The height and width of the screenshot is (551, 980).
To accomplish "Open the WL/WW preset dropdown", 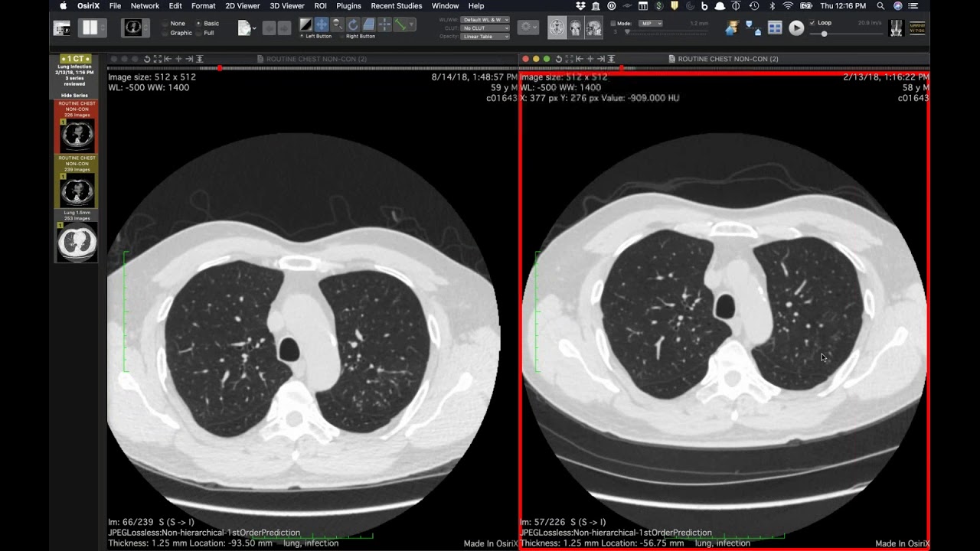I will 485,20.
